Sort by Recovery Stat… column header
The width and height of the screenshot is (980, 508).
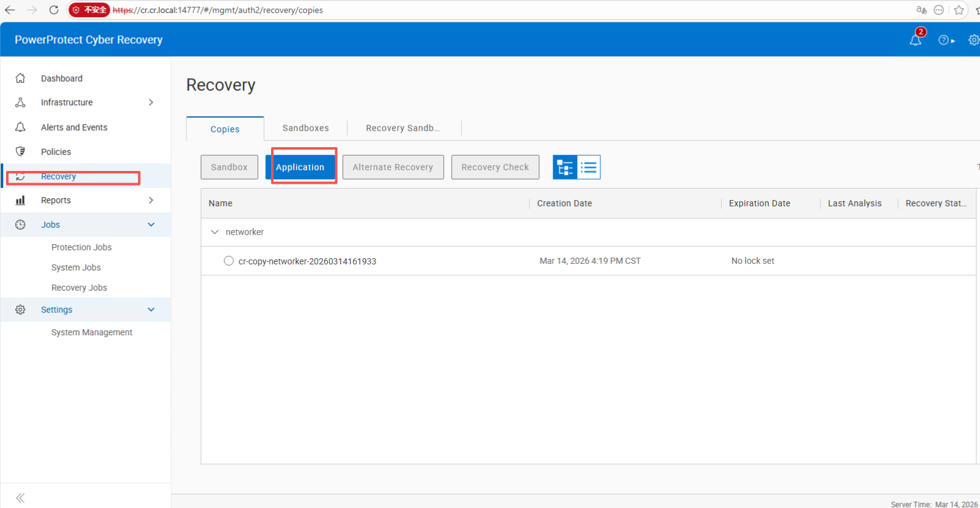(936, 203)
